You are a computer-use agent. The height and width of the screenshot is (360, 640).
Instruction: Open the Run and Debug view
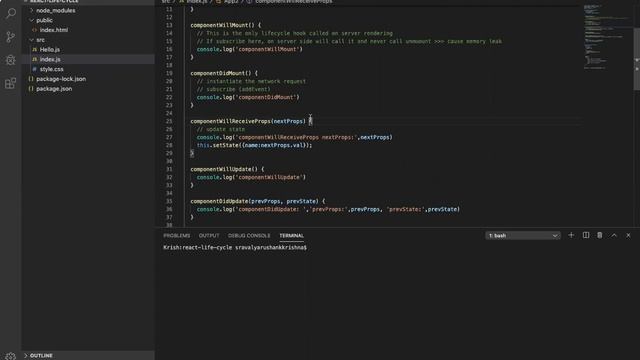(x=11, y=60)
